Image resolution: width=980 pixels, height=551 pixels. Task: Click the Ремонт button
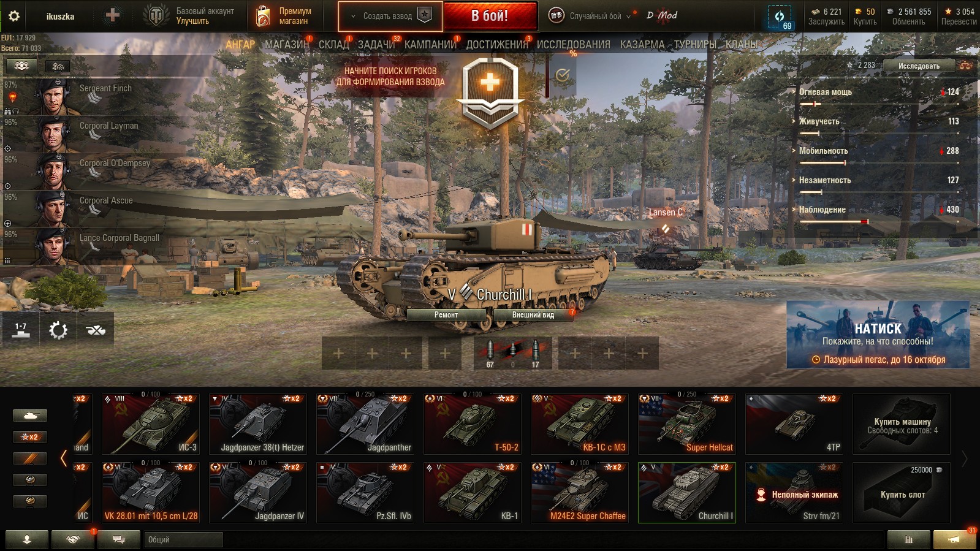[x=446, y=314]
